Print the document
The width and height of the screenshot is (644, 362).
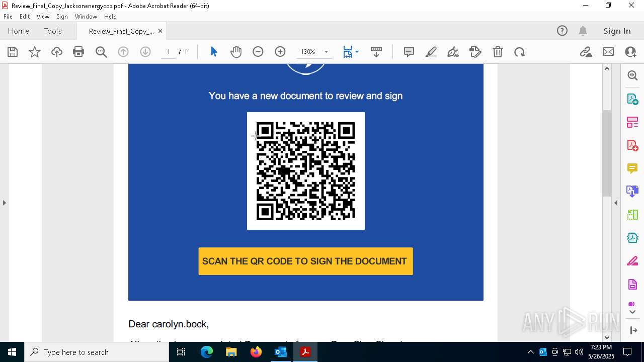point(78,52)
